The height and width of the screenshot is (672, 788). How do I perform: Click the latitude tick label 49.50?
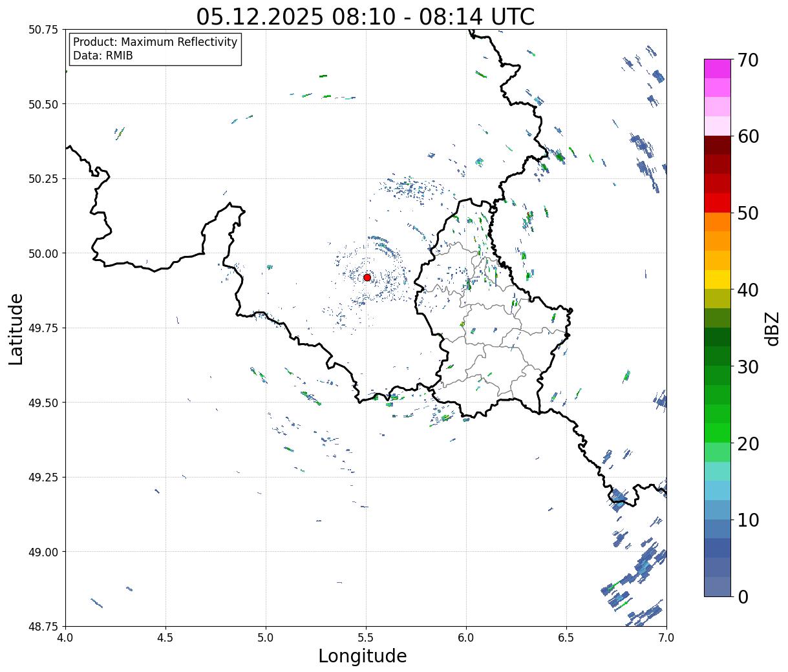tap(43, 403)
